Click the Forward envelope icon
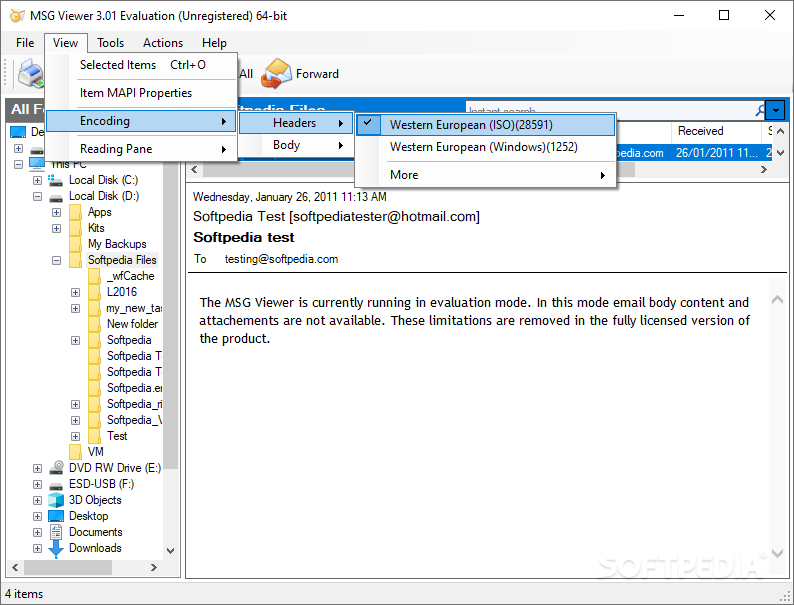The height and width of the screenshot is (605, 794). coord(276,74)
